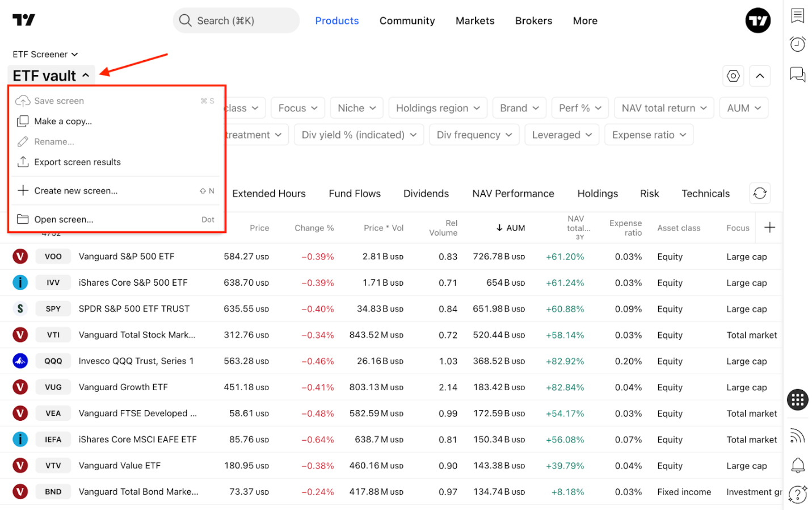Open the news feed icon
812x510 pixels.
pos(797,436)
